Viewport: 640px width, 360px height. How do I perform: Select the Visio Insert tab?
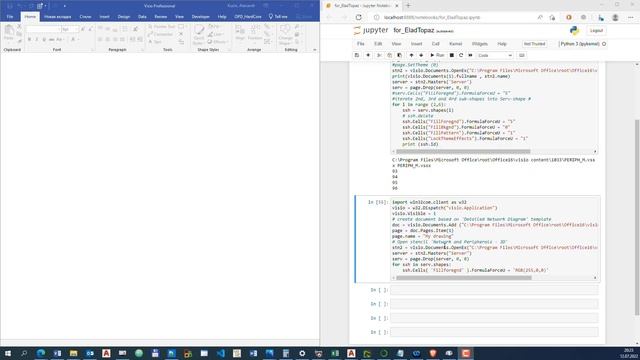click(x=104, y=17)
